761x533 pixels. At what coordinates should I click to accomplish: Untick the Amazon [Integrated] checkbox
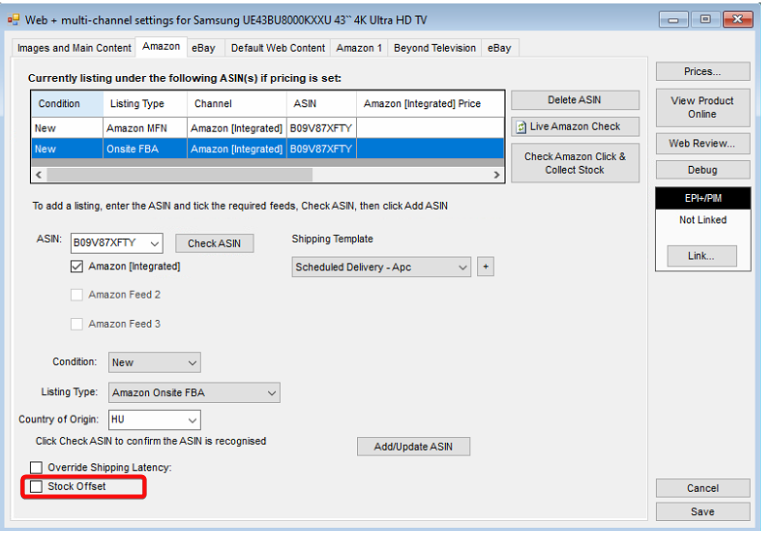click(77, 267)
